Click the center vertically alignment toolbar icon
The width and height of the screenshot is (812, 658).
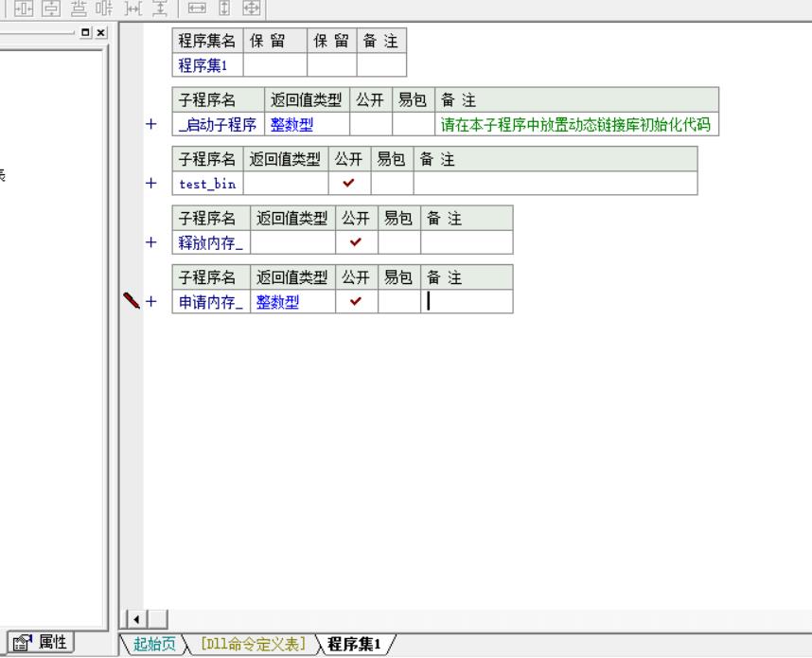pos(51,8)
